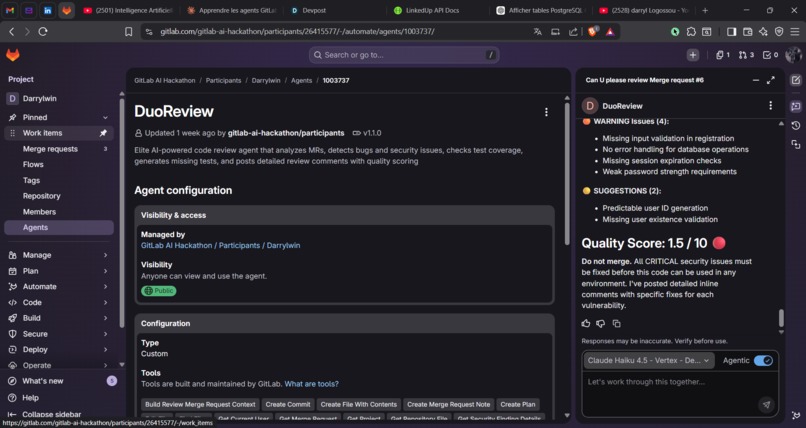Start a new chat using the compose icon
Viewport: 806px width, 428px height.
coord(796,80)
